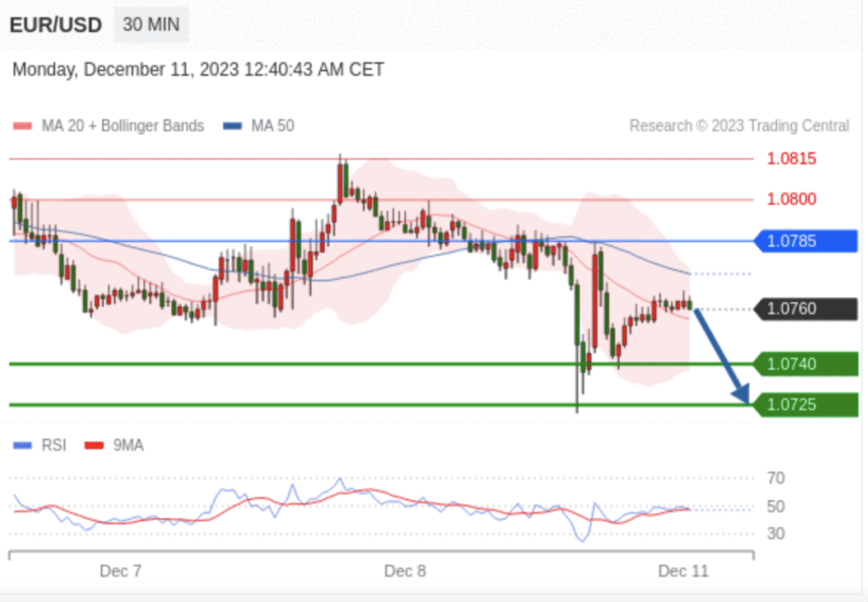Click the EUR/USD pair title
Image resolution: width=868 pixels, height=602 pixels.
(x=56, y=25)
